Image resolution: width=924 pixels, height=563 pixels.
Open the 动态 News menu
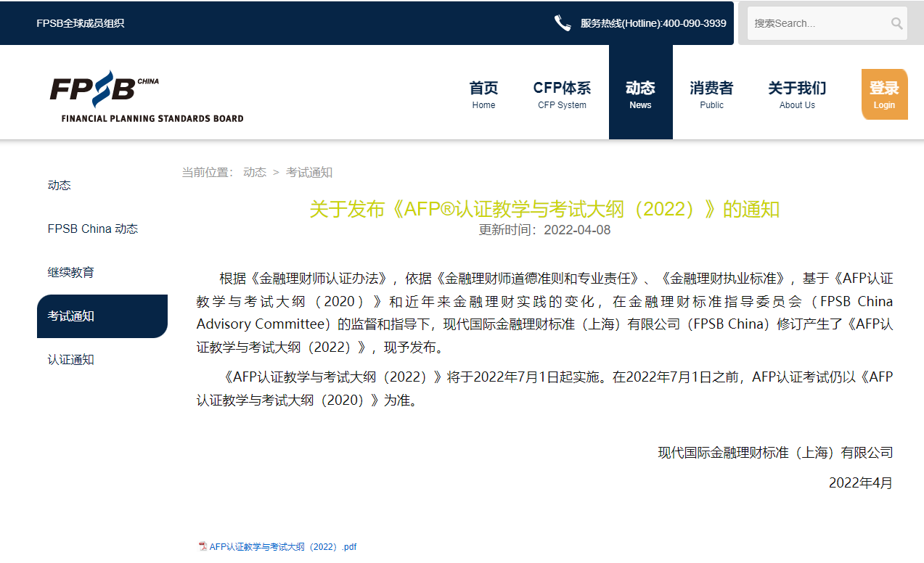[640, 92]
